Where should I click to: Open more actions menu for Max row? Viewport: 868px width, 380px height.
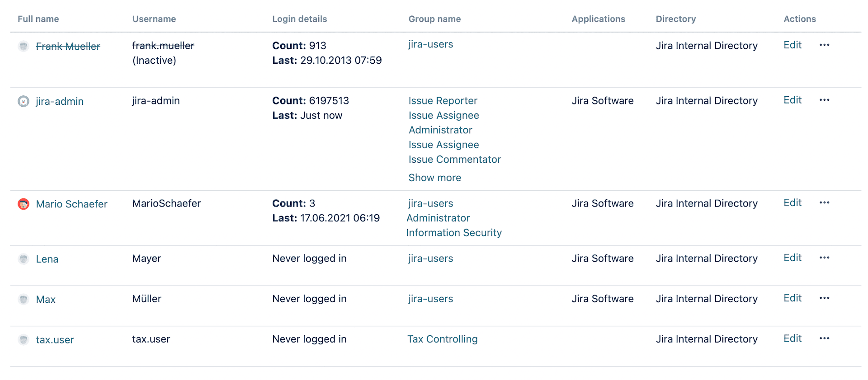coord(824,298)
